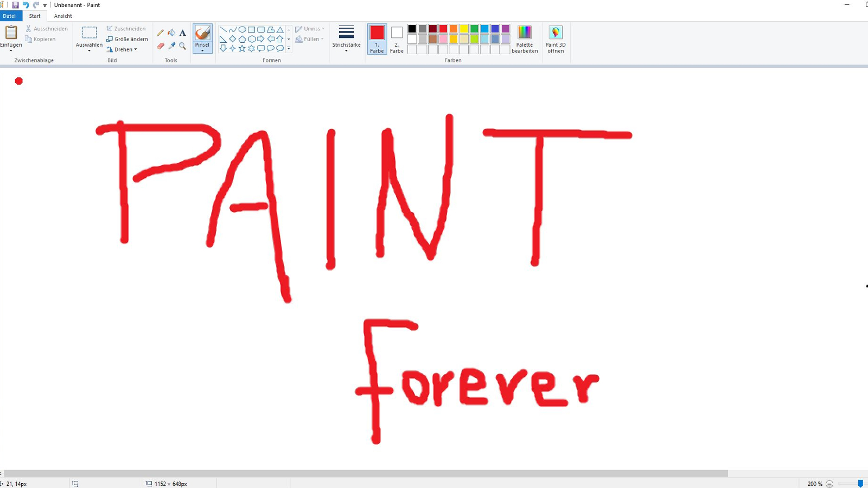Choose the down arrow shape
Viewport: 868px width, 488px height.
[x=223, y=48]
